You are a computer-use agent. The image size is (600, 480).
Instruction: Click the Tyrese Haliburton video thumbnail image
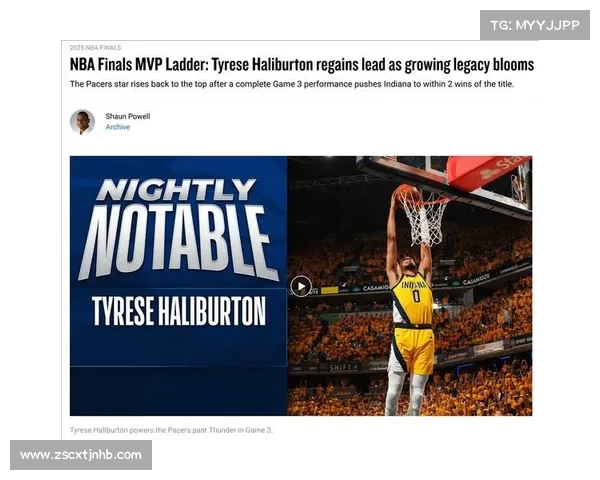click(x=301, y=286)
